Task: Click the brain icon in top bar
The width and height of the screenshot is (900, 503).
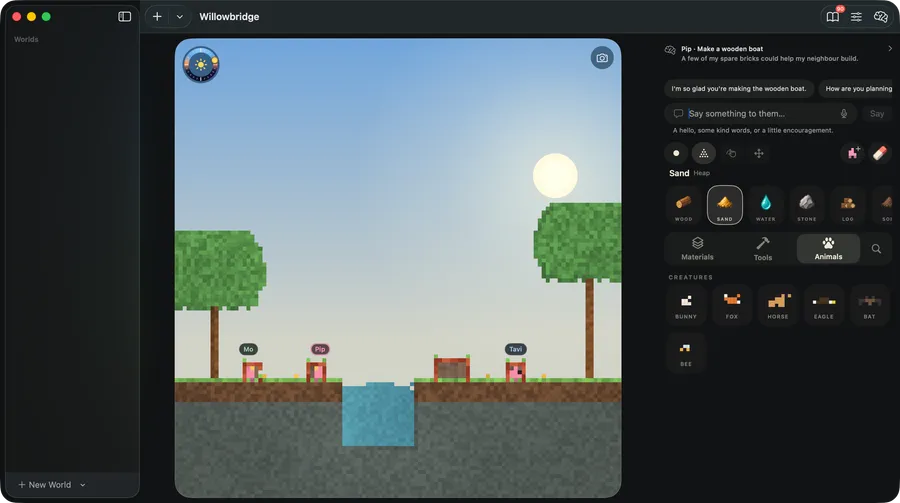Action: [880, 17]
